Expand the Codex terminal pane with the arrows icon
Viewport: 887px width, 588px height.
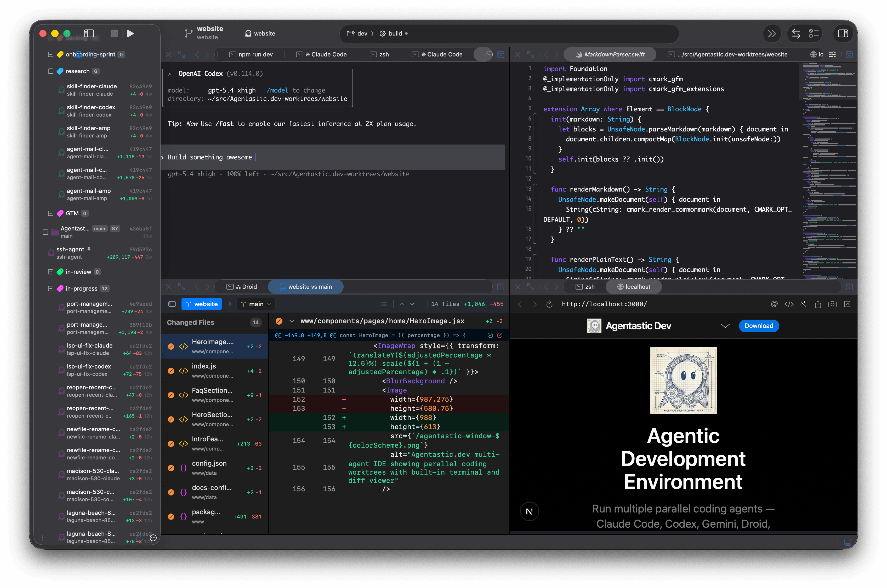click(x=181, y=54)
